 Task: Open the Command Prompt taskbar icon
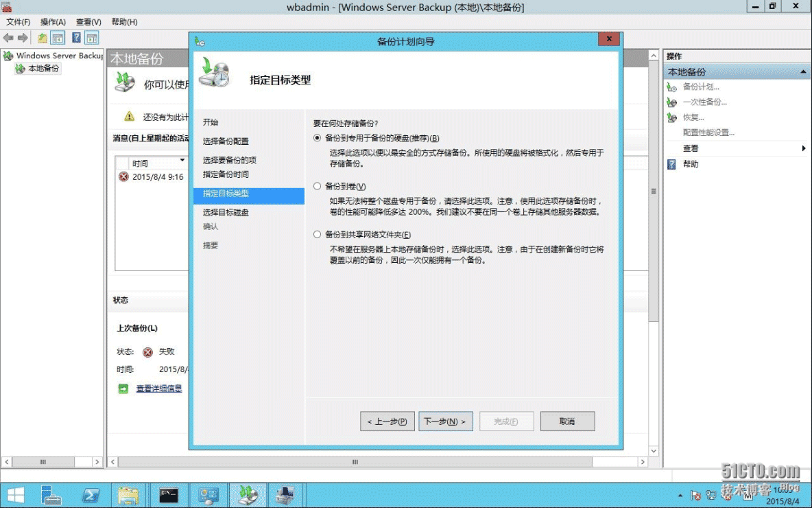[169, 495]
